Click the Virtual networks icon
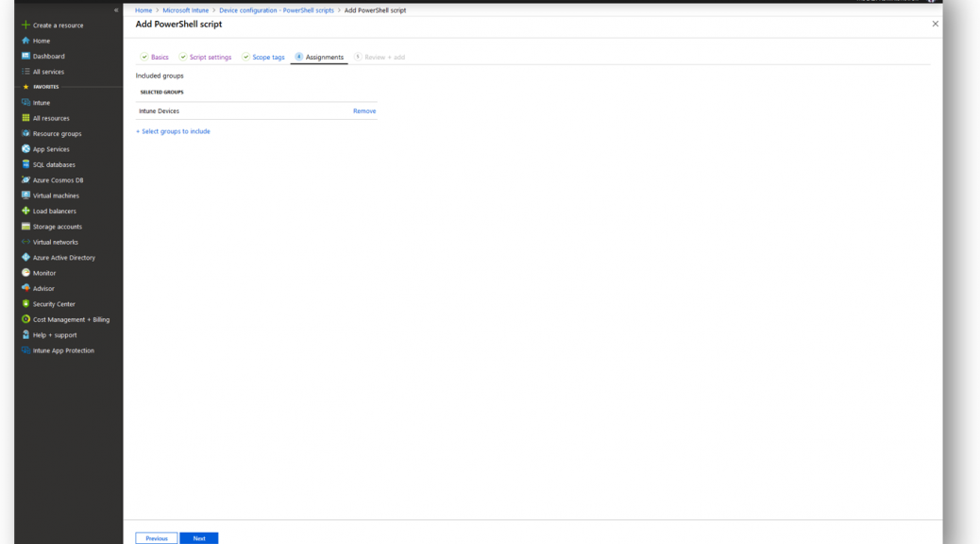The width and height of the screenshot is (980, 544). (25, 242)
